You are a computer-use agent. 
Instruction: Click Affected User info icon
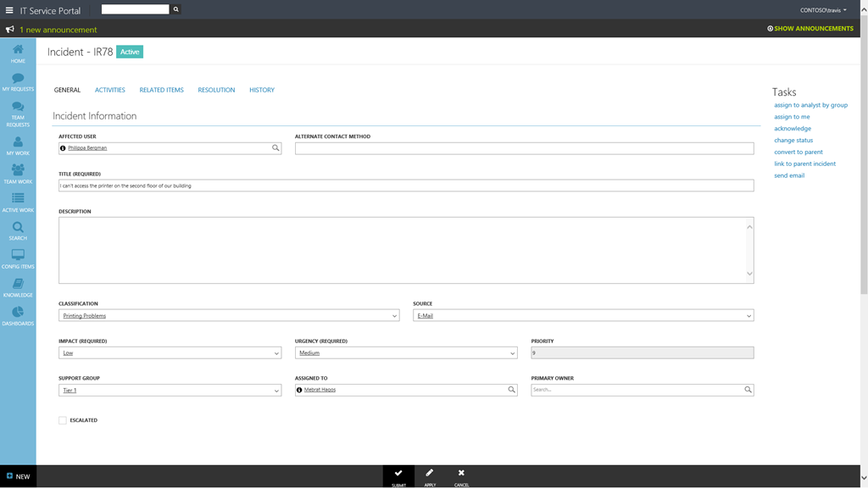[63, 148]
